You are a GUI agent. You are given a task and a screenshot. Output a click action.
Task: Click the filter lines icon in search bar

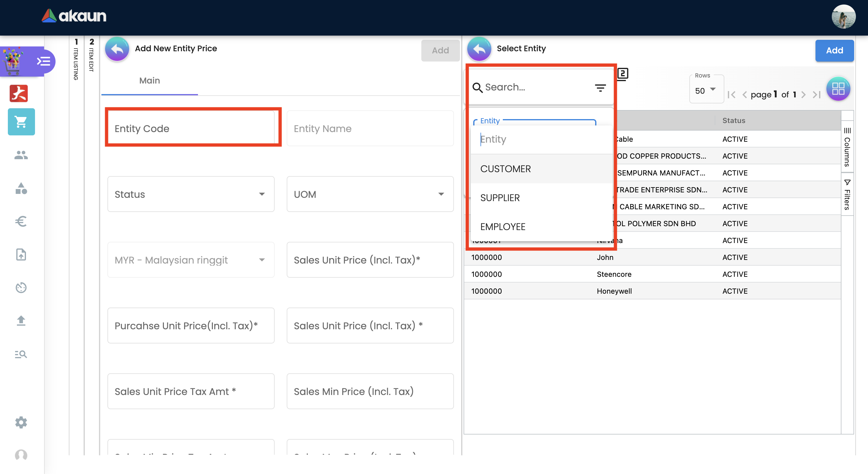click(600, 88)
